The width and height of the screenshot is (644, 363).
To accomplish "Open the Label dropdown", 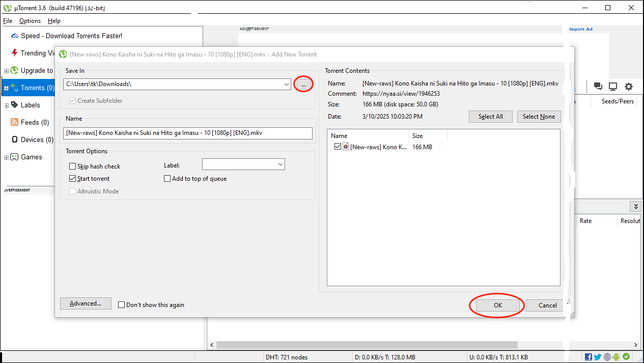I will pyautogui.click(x=280, y=164).
